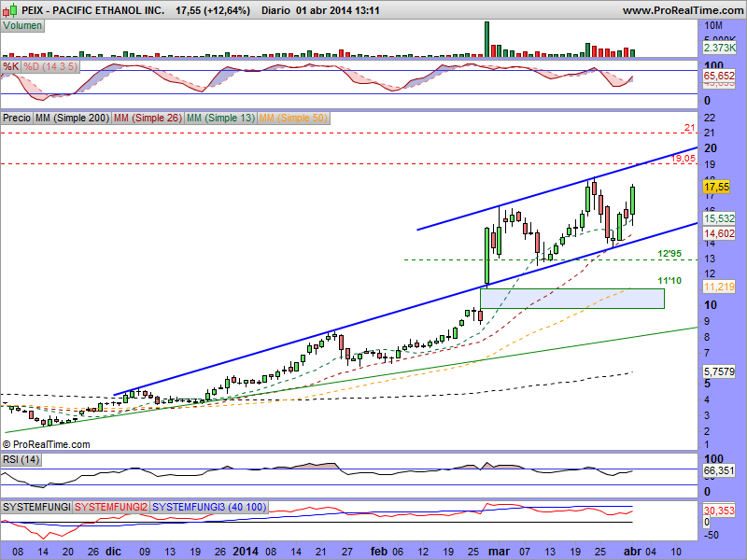Select the %D (14 3 5) label
Screen dimensions: 747x560
tap(50, 66)
